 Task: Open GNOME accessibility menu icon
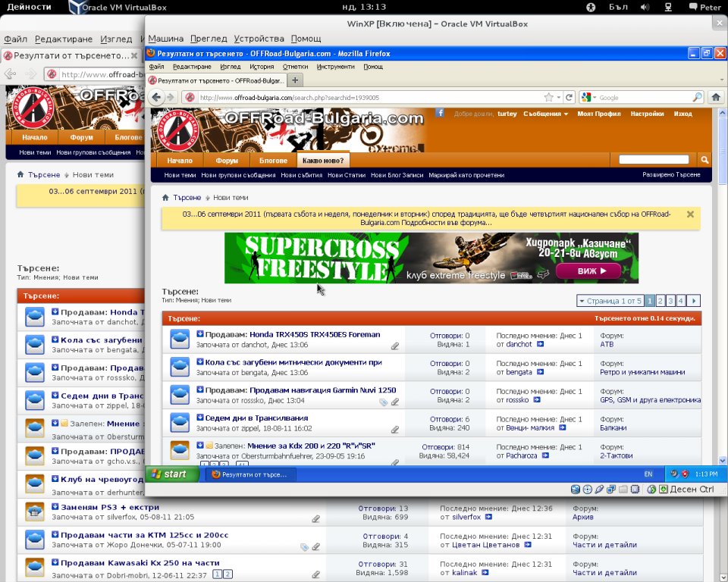click(x=591, y=7)
